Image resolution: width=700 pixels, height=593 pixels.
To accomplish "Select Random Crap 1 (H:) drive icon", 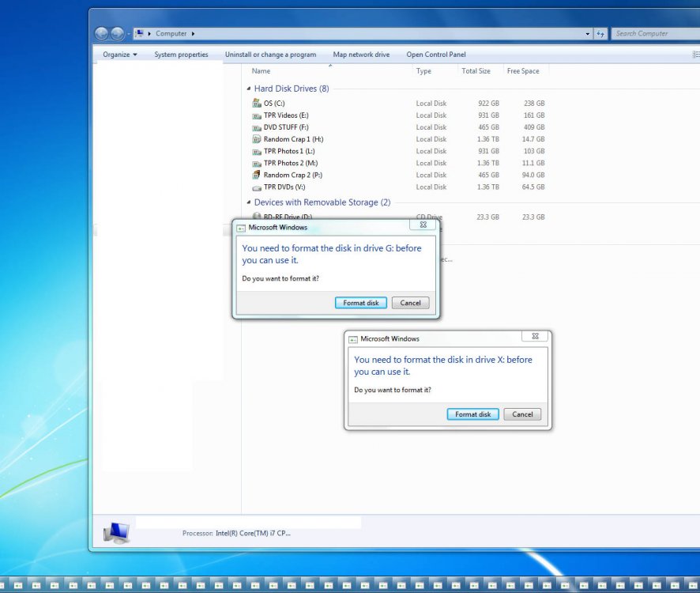I will pyautogui.click(x=257, y=139).
